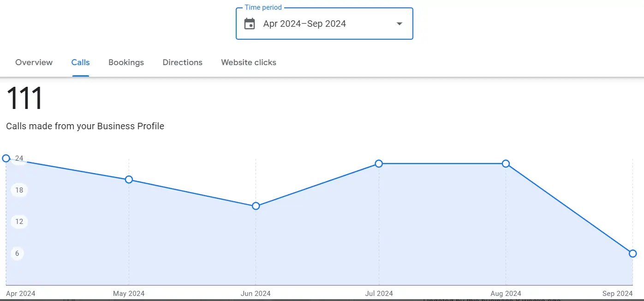Image resolution: width=644 pixels, height=301 pixels.
Task: Open the Bookings tab
Action: click(126, 62)
